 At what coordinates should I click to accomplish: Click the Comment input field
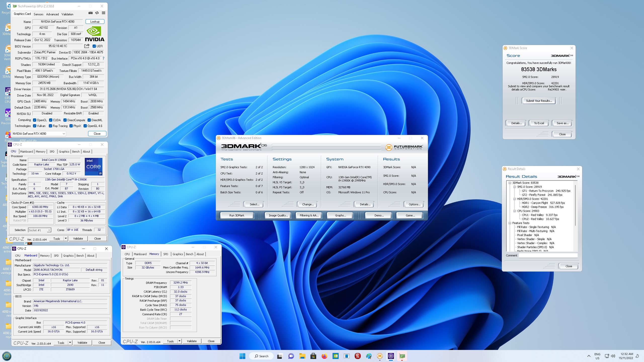click(x=548, y=255)
